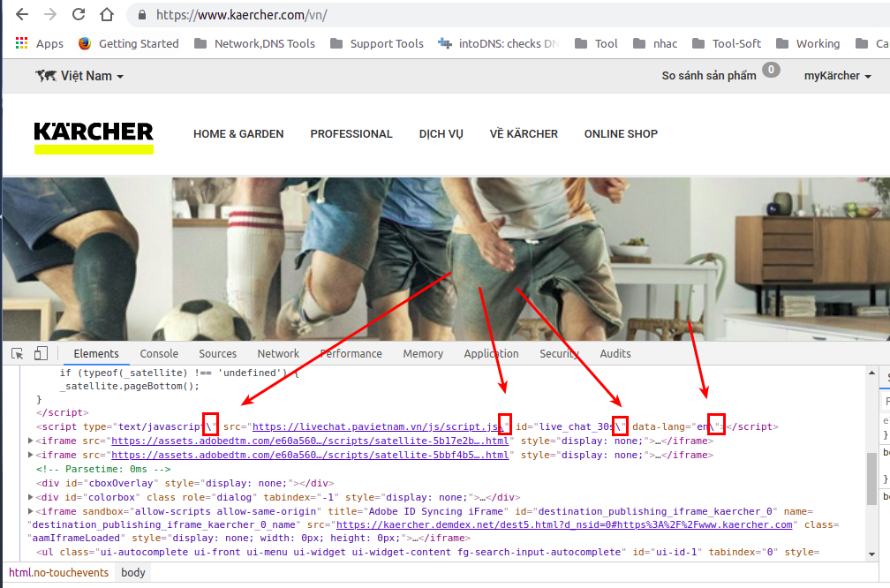Switch to the Elements tab

pyautogui.click(x=96, y=353)
